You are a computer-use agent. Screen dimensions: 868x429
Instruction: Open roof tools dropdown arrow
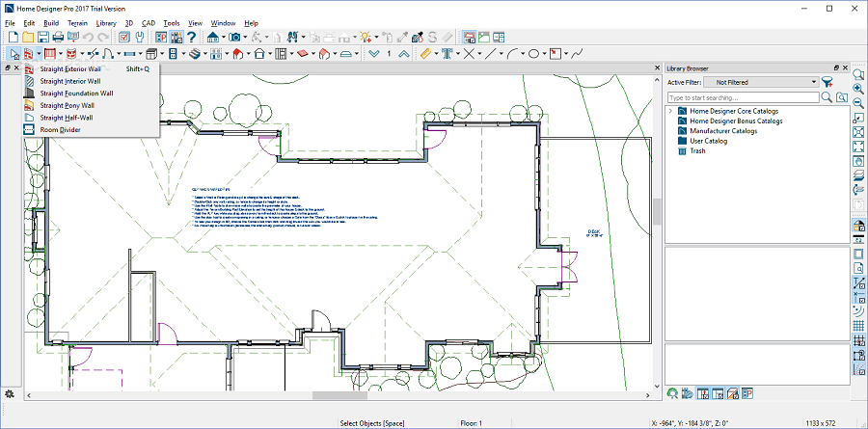248,54
